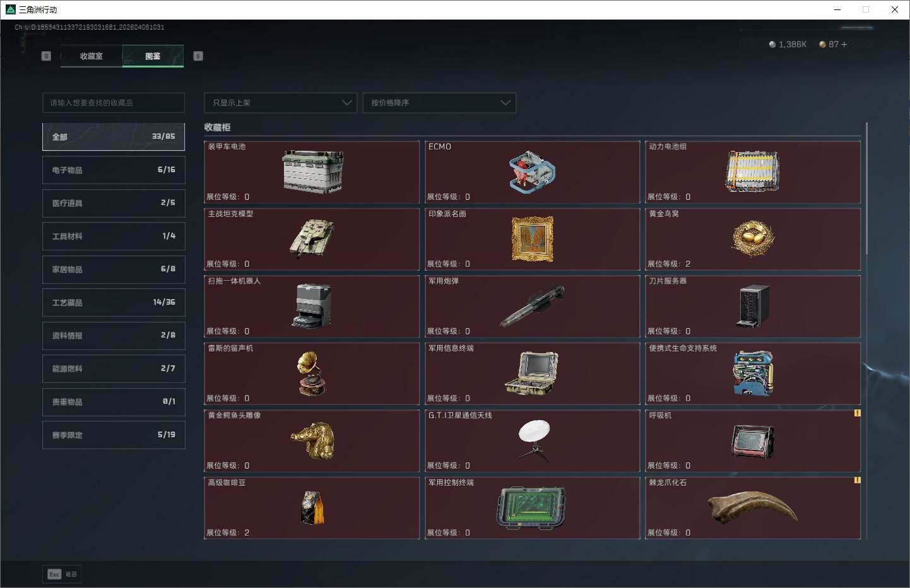
Task: Click the collectible search input field
Action: pyautogui.click(x=114, y=103)
